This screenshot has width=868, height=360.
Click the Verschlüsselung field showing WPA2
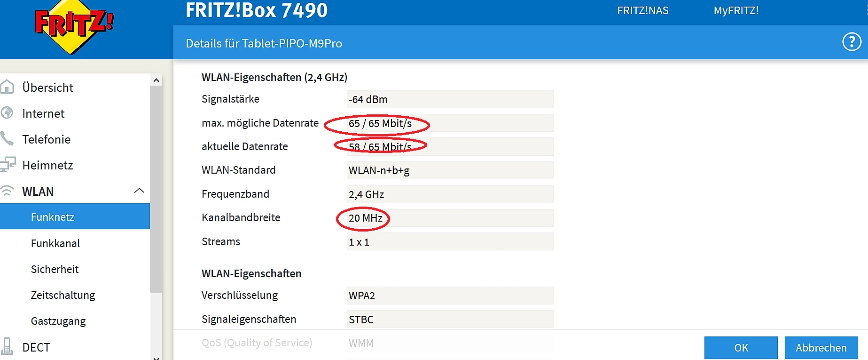pyautogui.click(x=450, y=296)
